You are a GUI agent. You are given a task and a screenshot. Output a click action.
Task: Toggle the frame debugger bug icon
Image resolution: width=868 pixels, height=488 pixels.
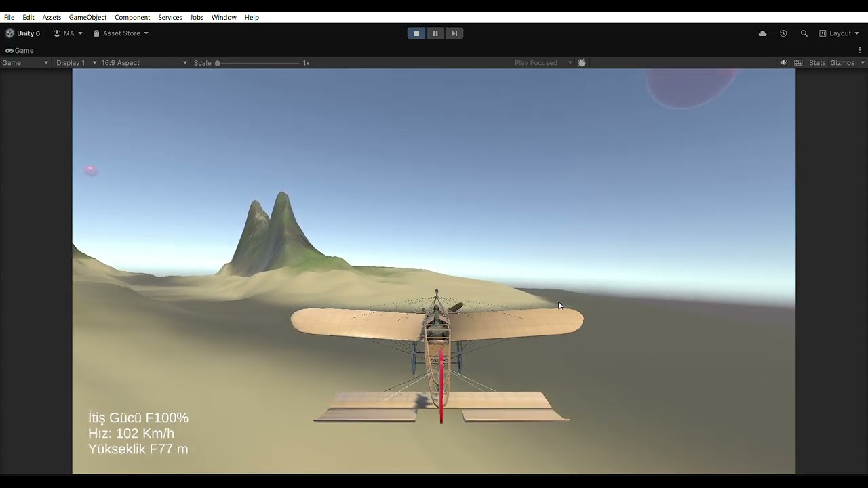[x=582, y=63]
